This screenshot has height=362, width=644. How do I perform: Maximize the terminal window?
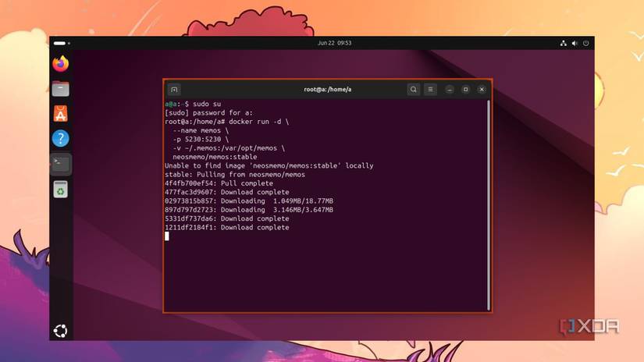[x=465, y=89]
